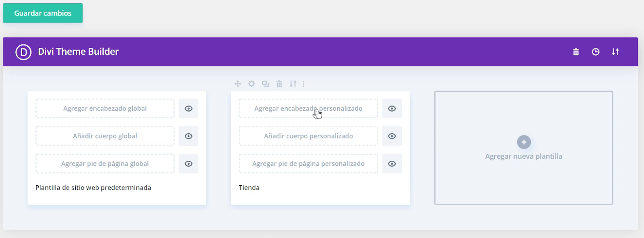Click Añadir cuerpo global

(105, 136)
